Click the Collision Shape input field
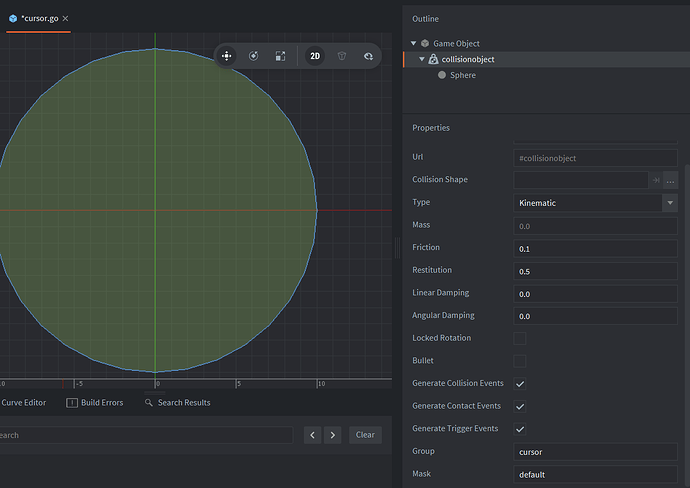690x488 pixels. pyautogui.click(x=580, y=180)
